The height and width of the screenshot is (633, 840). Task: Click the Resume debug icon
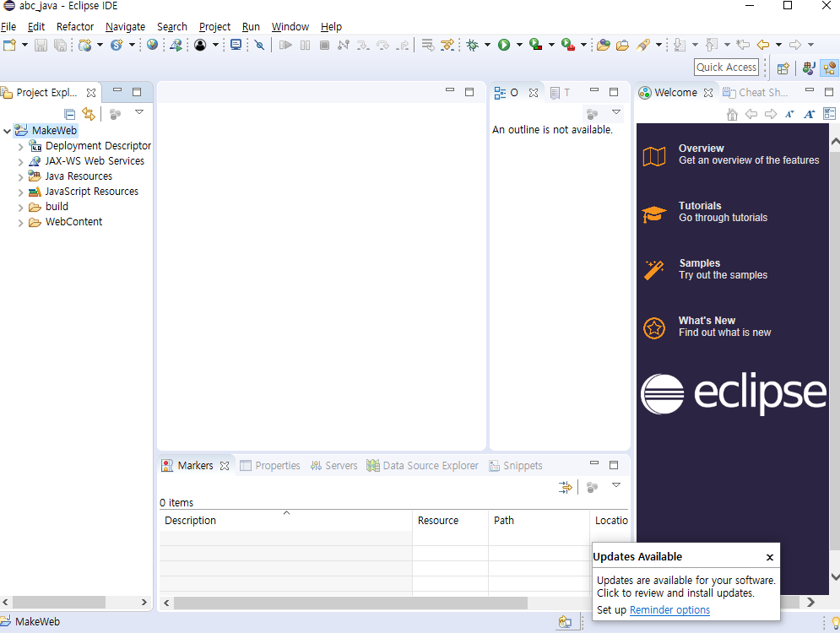point(285,45)
